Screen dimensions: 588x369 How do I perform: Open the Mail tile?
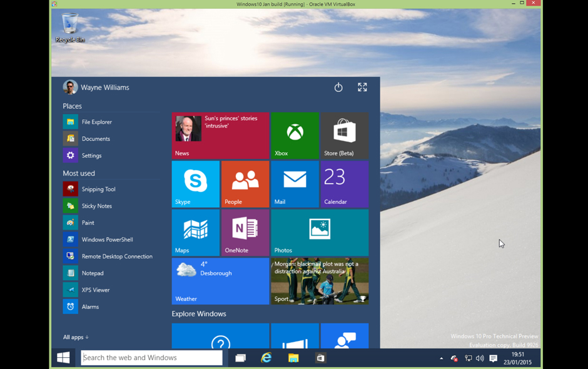295,184
